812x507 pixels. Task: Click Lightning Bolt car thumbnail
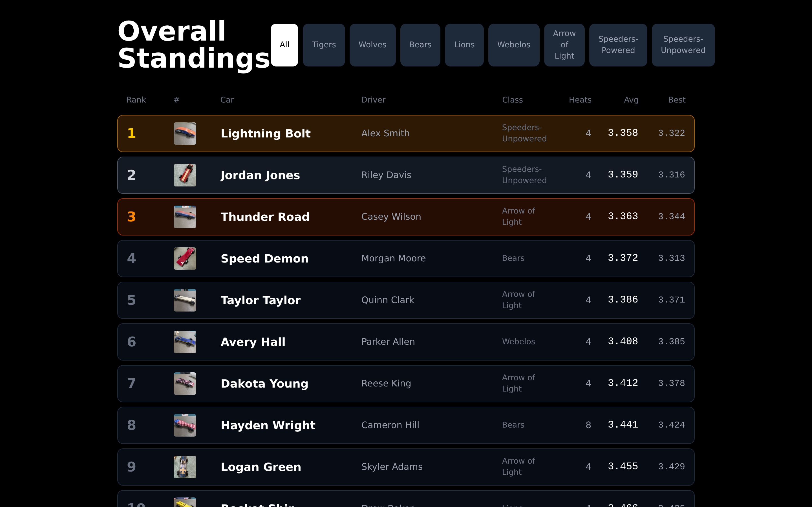pos(185,134)
